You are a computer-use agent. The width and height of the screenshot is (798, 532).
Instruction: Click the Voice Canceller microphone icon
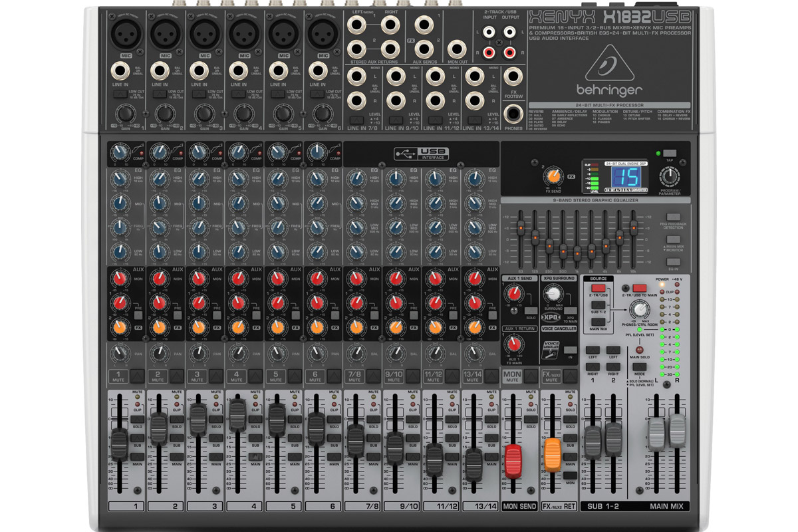pyautogui.click(x=551, y=351)
